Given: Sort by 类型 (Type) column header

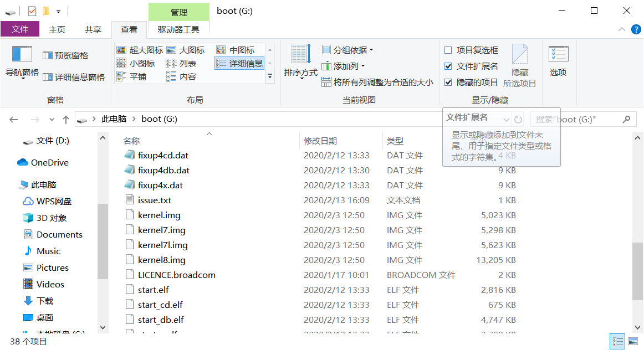Looking at the screenshot, I should point(395,141).
